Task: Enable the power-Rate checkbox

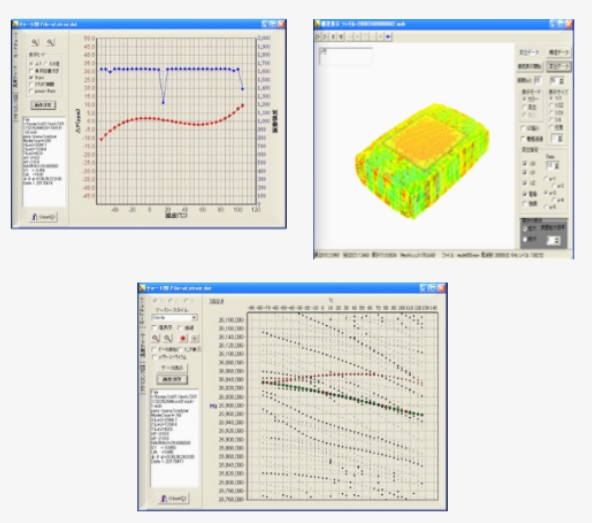Action: (x=31, y=91)
